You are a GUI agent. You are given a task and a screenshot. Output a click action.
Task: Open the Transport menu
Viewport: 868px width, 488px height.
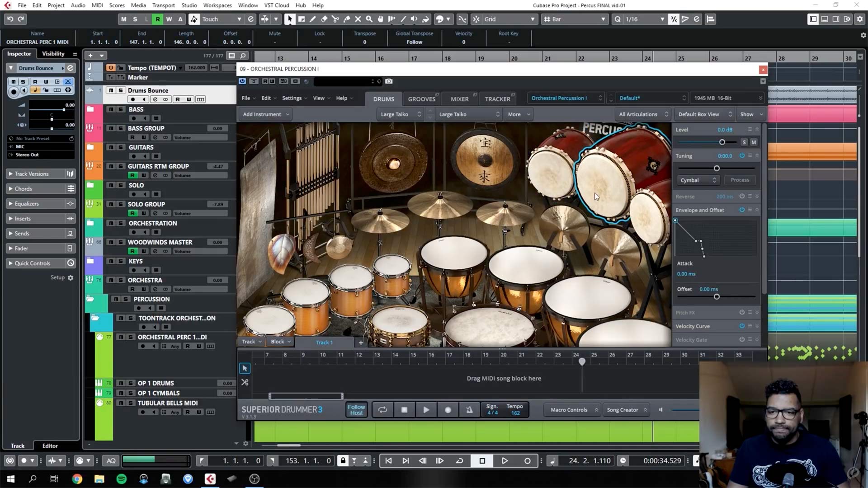coord(163,5)
